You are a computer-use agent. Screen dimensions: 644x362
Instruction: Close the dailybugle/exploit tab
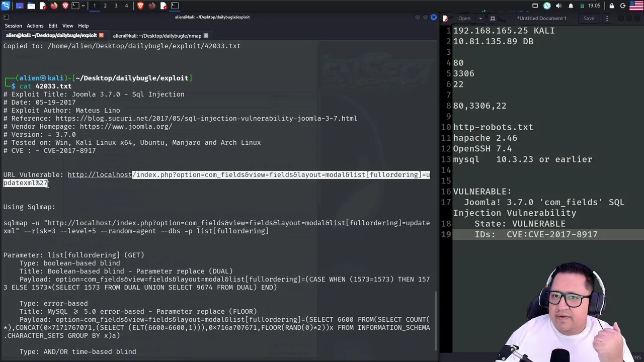101,36
